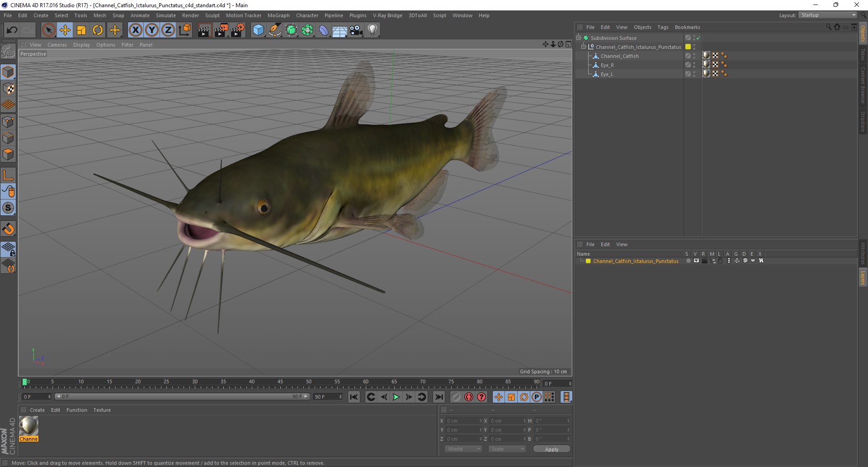Activate the Scale tool

click(x=81, y=30)
